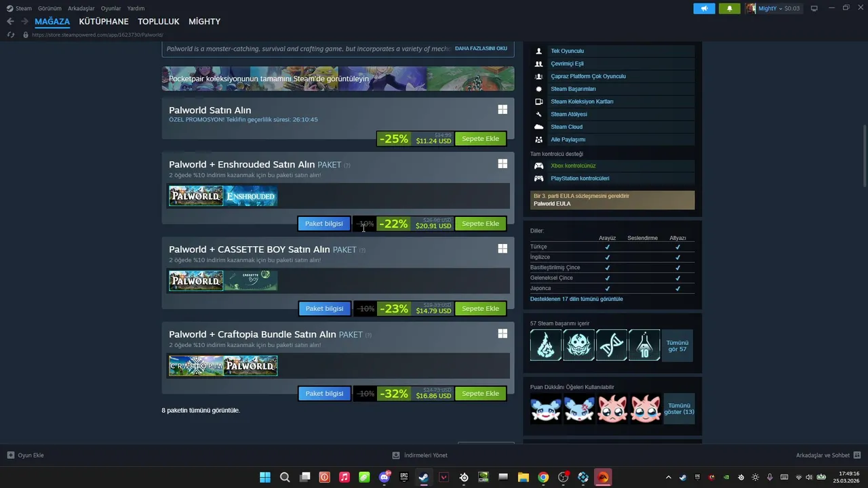Click Windows icon on Palworld Satın Alın

pyautogui.click(x=502, y=109)
